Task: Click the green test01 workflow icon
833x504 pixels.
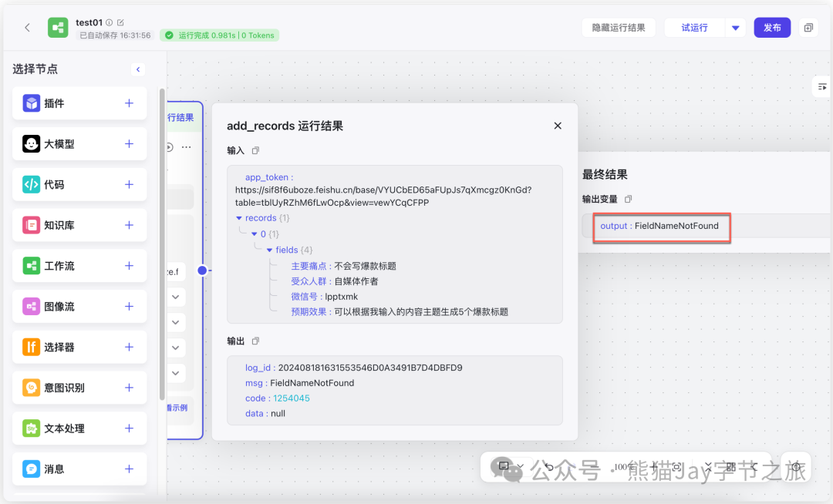Action: tap(58, 28)
